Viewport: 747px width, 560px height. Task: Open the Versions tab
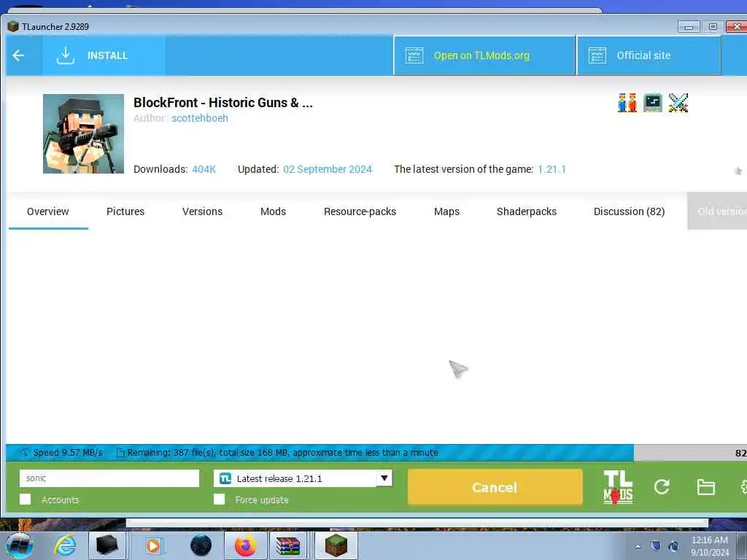coord(202,211)
